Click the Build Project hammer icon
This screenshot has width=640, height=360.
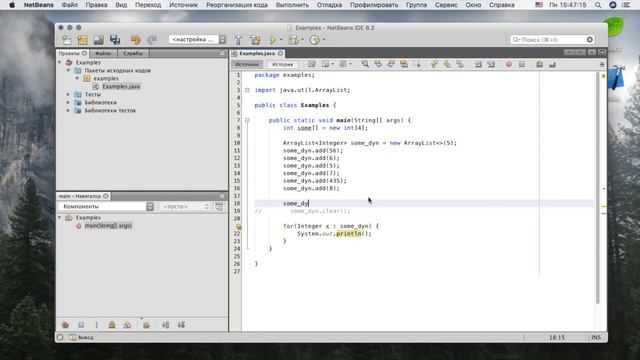point(238,40)
